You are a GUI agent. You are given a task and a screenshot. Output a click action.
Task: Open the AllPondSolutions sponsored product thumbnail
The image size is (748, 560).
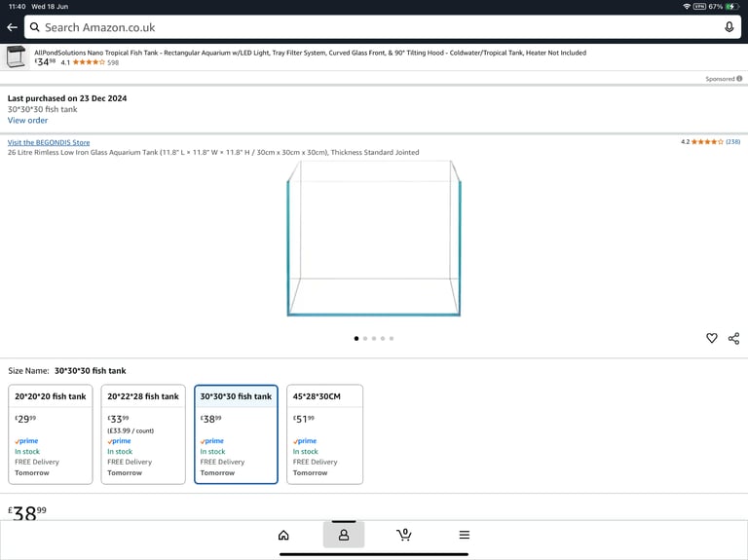[16, 56]
